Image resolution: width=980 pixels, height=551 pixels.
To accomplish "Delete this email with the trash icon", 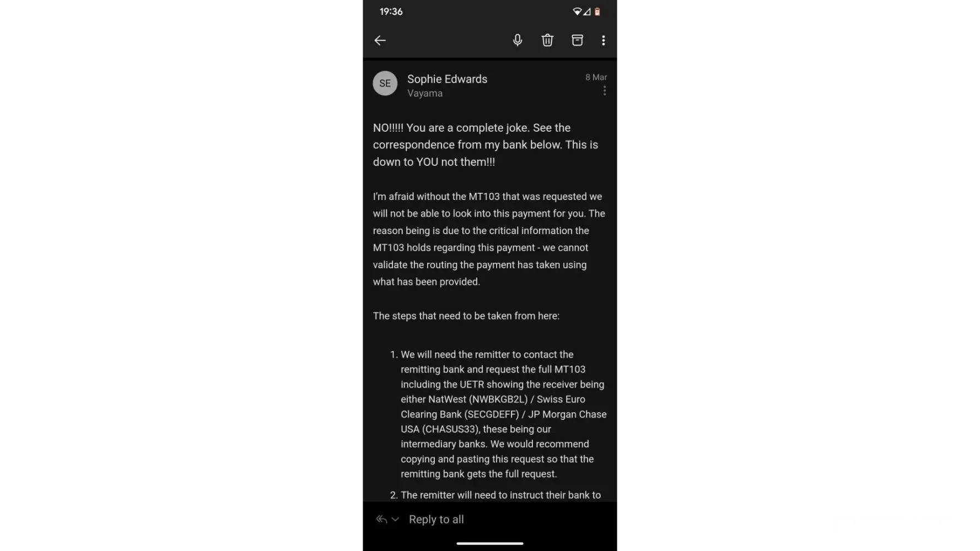I will (x=547, y=40).
